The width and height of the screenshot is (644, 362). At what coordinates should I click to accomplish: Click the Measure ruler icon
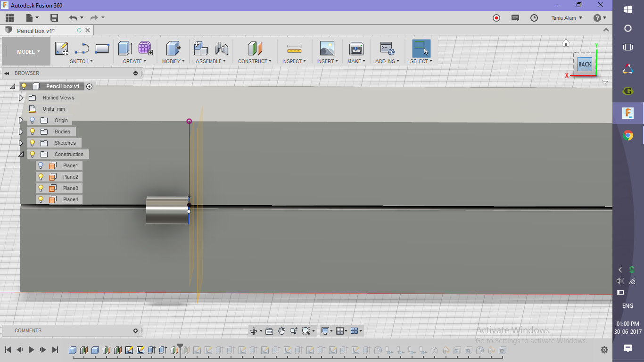[x=294, y=49]
